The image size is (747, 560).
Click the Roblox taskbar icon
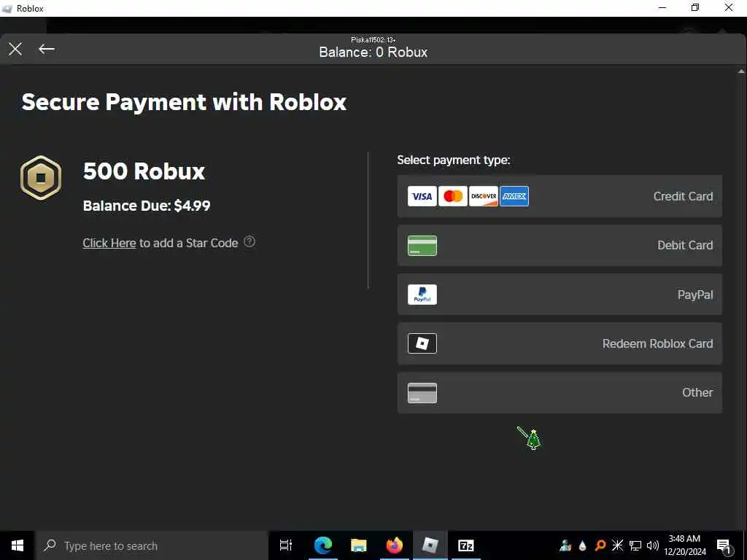point(430,545)
